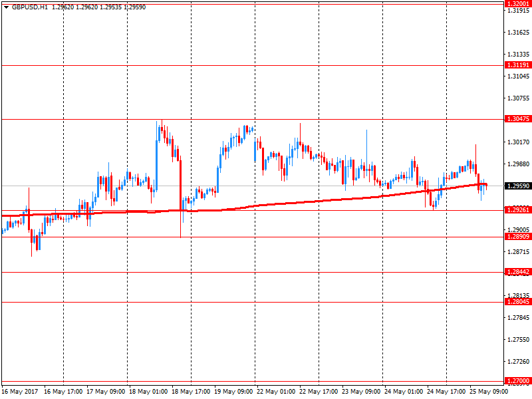
Task: Click the 23 May 09:00 time label
Action: click(361, 392)
